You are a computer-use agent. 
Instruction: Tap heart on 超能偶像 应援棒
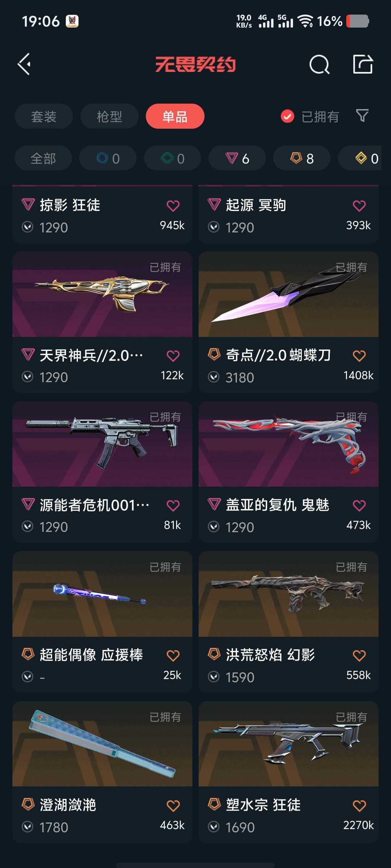(173, 655)
